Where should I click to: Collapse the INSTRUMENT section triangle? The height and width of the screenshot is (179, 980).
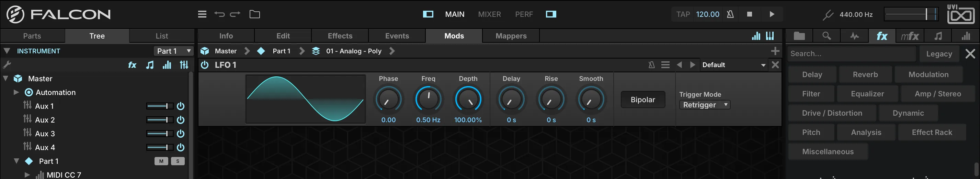coord(7,51)
